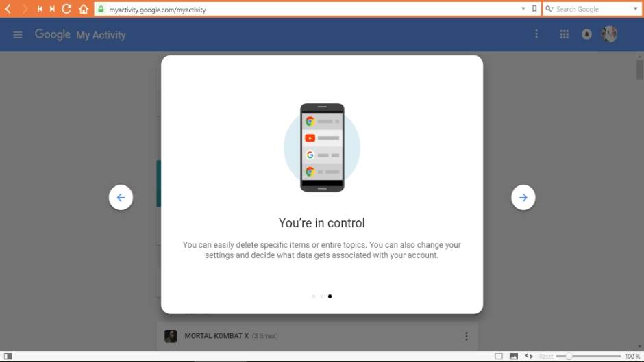Toggle image loading in the status bar

pos(513,357)
